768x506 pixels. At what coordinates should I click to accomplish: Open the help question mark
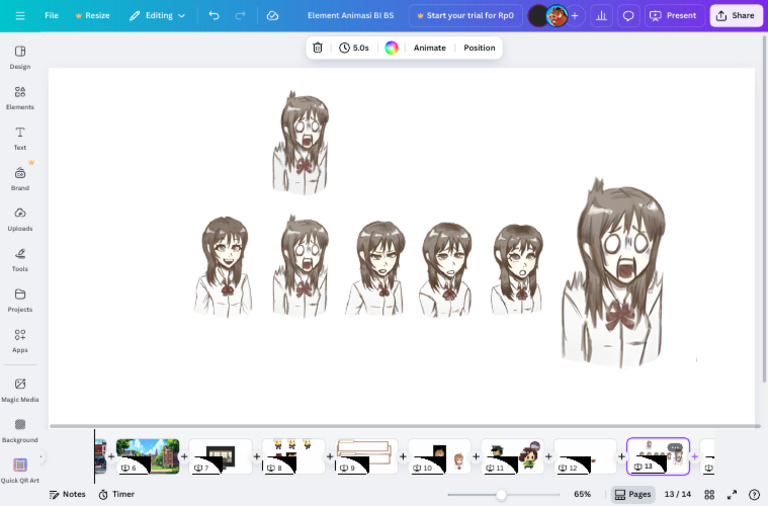755,495
